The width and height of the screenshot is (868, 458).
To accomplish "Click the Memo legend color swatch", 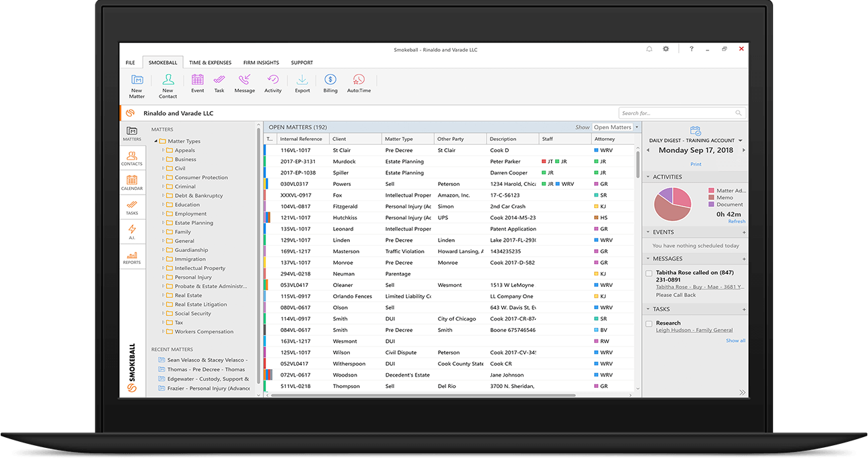I will click(x=711, y=197).
